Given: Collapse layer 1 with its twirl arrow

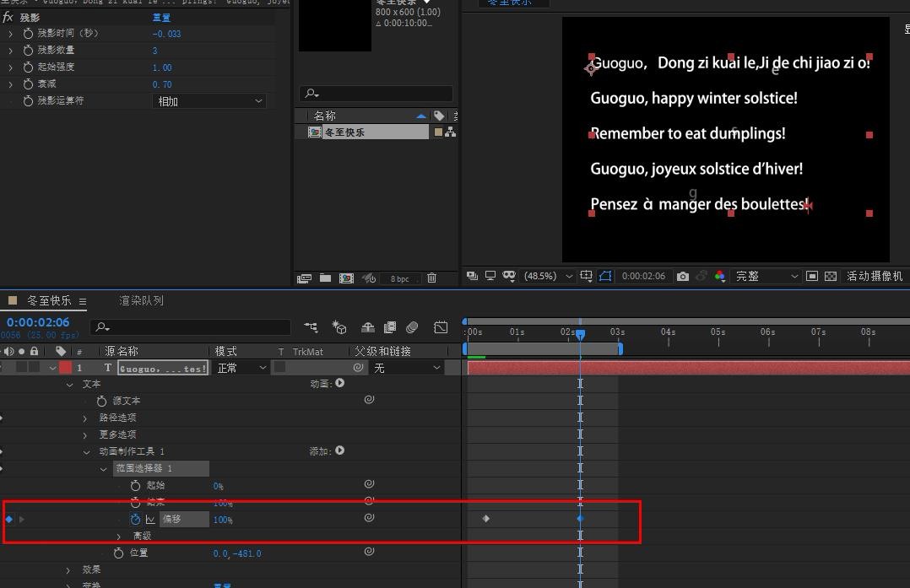Looking at the screenshot, I should [x=53, y=368].
